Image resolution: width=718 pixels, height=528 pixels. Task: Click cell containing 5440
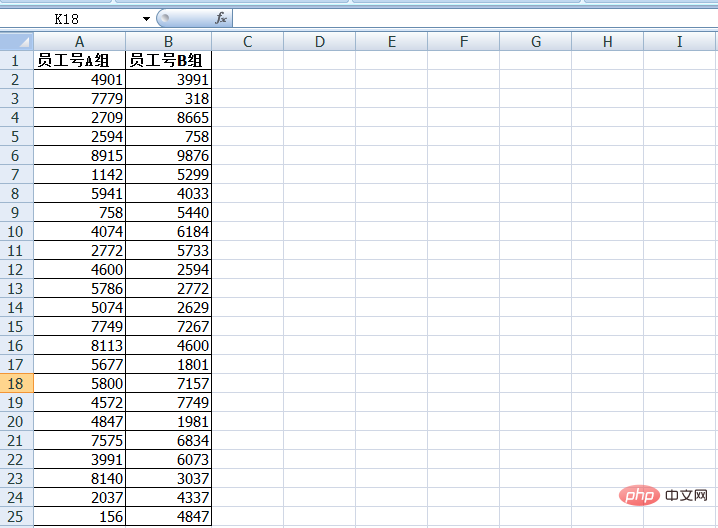[169, 212]
